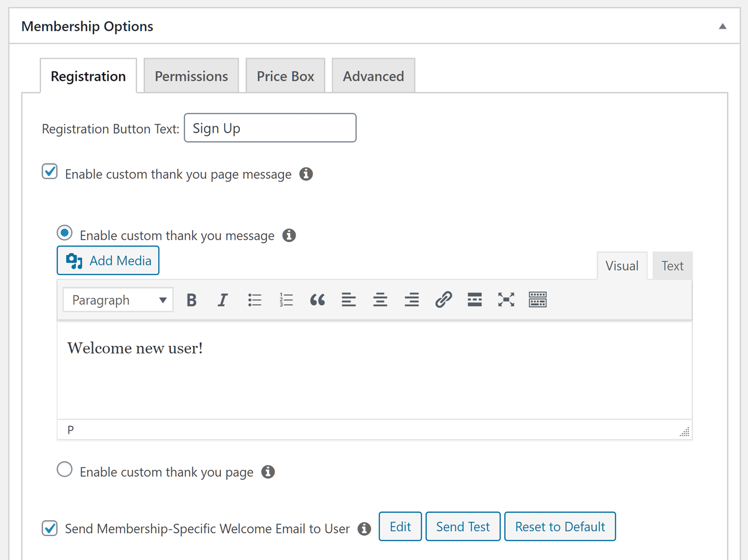Screen dimensions: 748x560
Task: Click in the thank you message editor body
Action: [374, 370]
